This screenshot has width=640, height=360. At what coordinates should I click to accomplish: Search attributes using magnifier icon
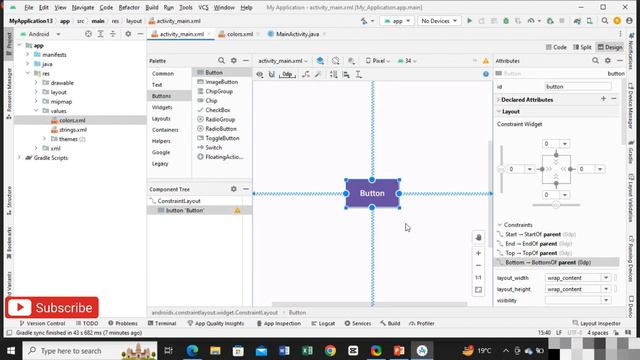(596, 60)
